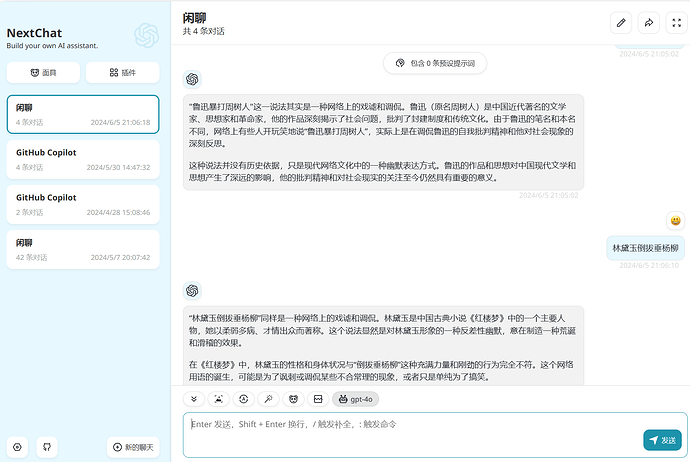Open the 面具 (masks) panel
690x462 pixels.
43,73
